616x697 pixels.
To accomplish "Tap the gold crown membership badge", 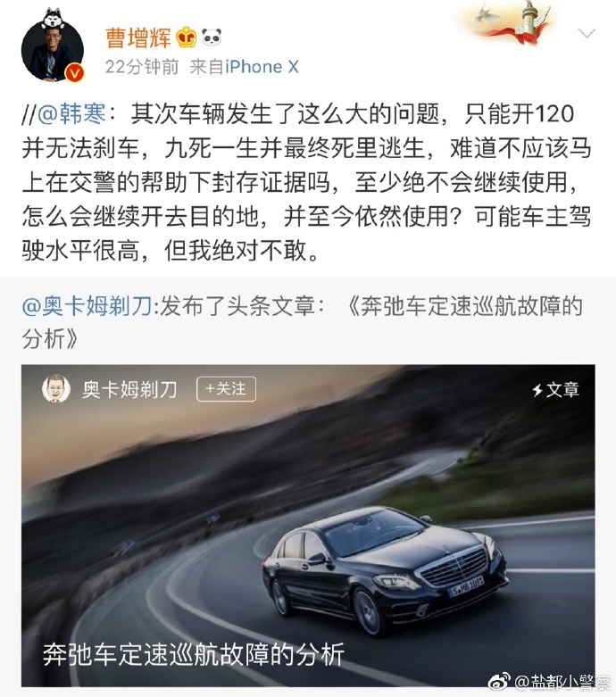I will point(186,37).
